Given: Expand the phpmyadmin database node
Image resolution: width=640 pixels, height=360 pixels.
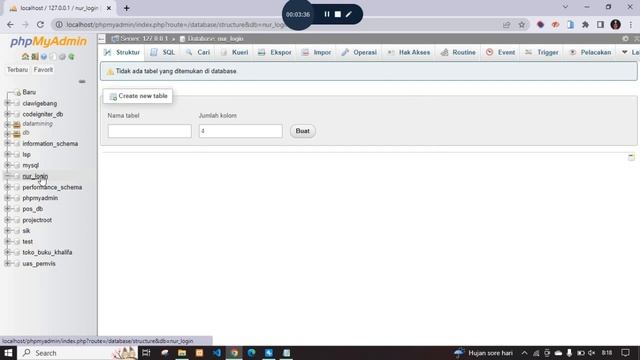Looking at the screenshot, I should (x=7, y=198).
